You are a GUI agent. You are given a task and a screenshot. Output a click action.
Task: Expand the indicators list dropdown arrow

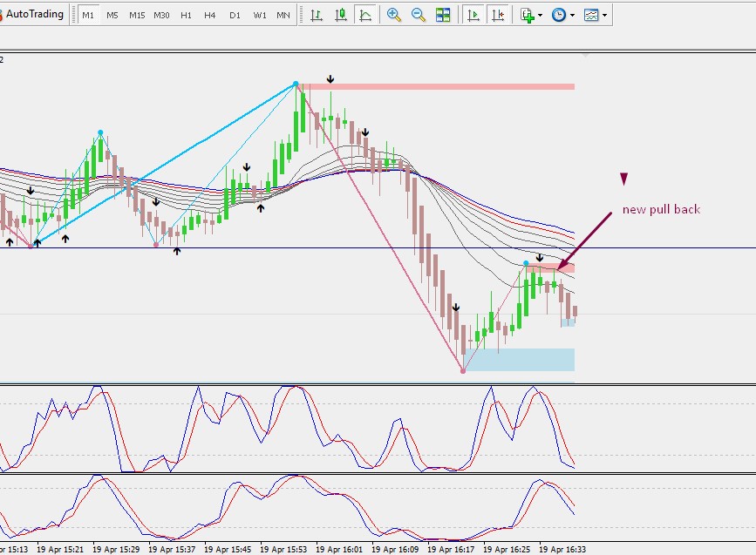pos(540,16)
